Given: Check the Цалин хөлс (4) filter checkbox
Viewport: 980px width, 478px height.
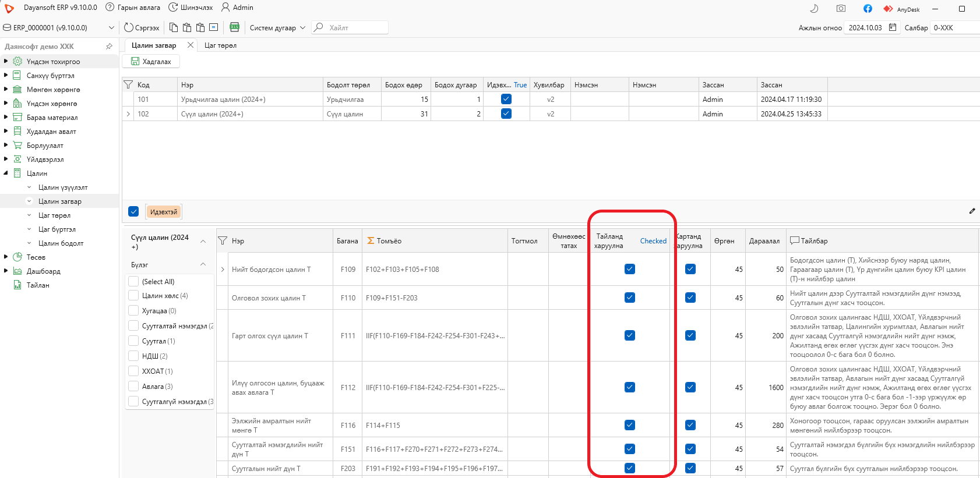Looking at the screenshot, I should pos(133,295).
